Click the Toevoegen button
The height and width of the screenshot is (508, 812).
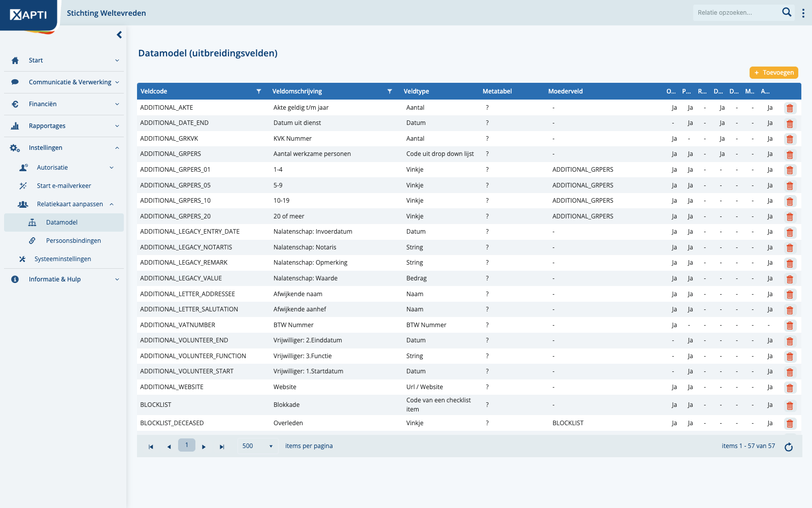[x=774, y=73]
